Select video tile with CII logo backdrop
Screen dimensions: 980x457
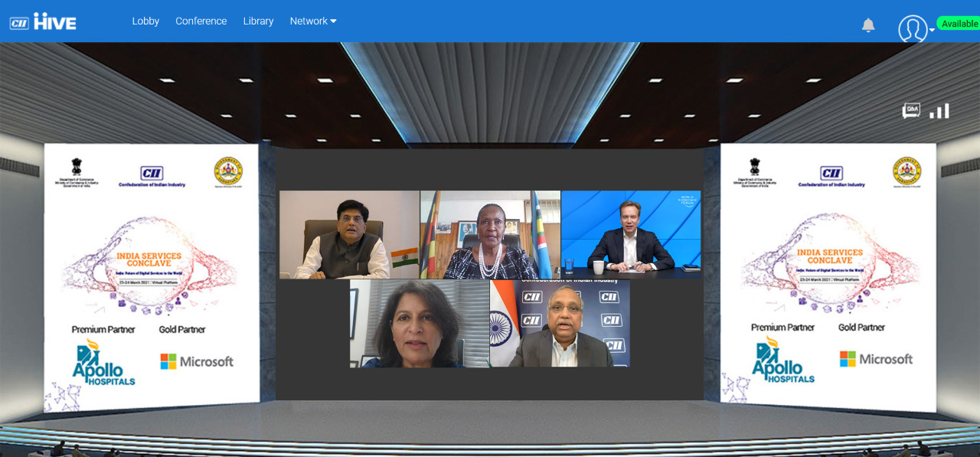point(560,323)
